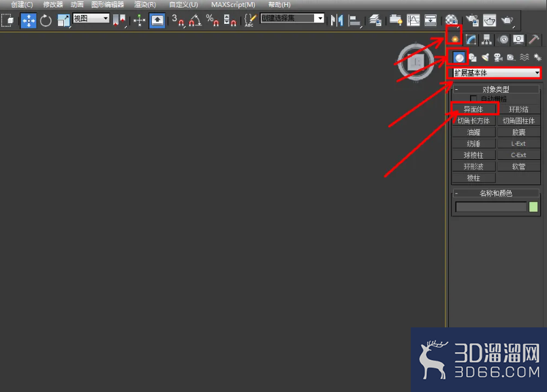
Task: Click the 胶囊 object button
Action: 518,133
